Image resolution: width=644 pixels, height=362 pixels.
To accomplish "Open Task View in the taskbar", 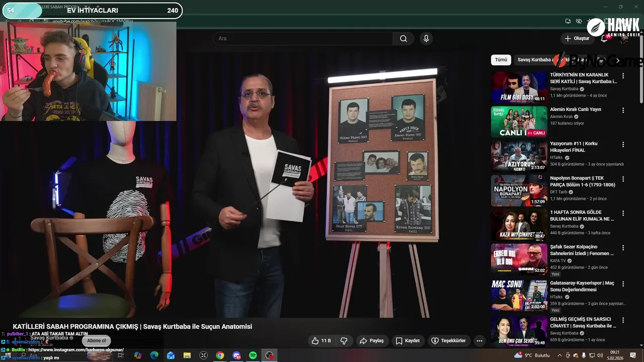I will 121,355.
